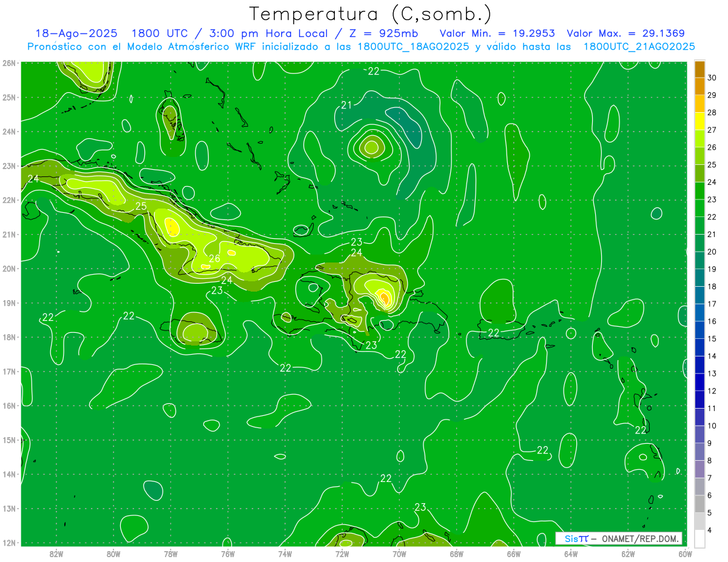Click the legend swatch between 19 and 20
This screenshot has height=562, width=728.
click(700, 261)
